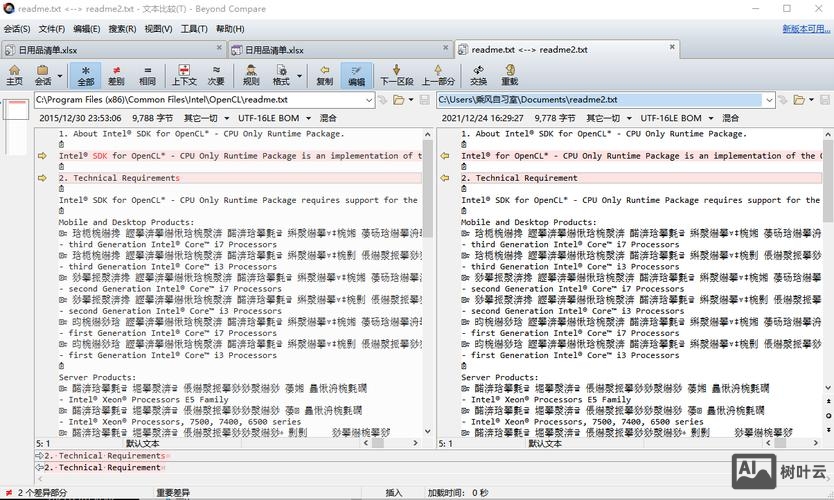Click left pane horizontal scrollbar right arrow
The width and height of the screenshot is (834, 500).
415,443
